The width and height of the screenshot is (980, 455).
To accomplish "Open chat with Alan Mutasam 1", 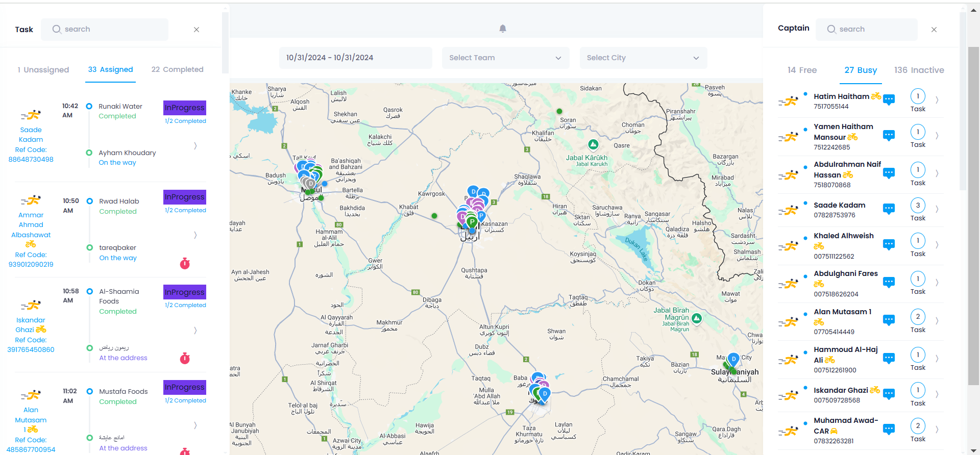I will point(889,320).
